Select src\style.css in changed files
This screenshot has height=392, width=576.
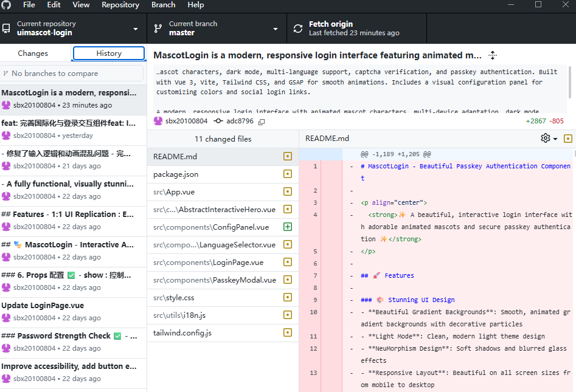click(223, 298)
